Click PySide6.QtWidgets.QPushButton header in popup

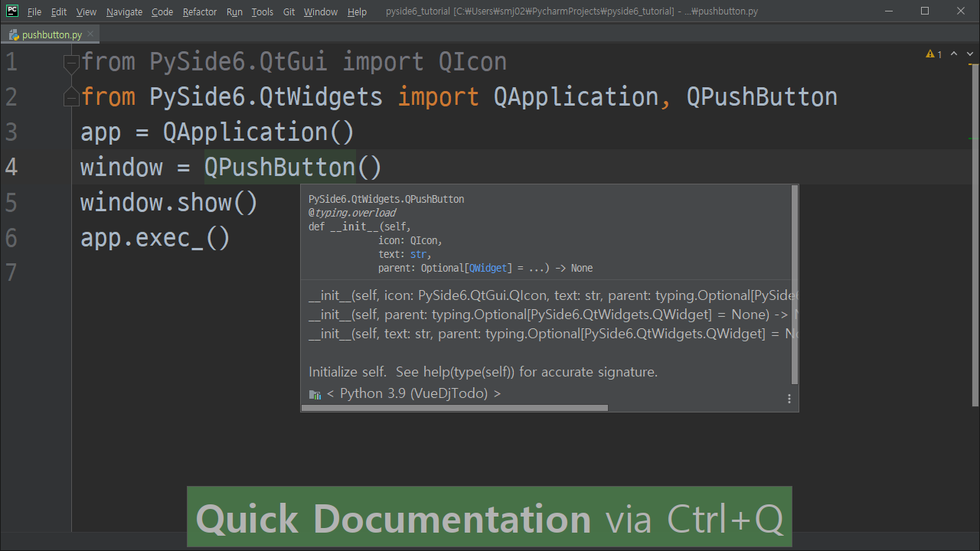(387, 199)
